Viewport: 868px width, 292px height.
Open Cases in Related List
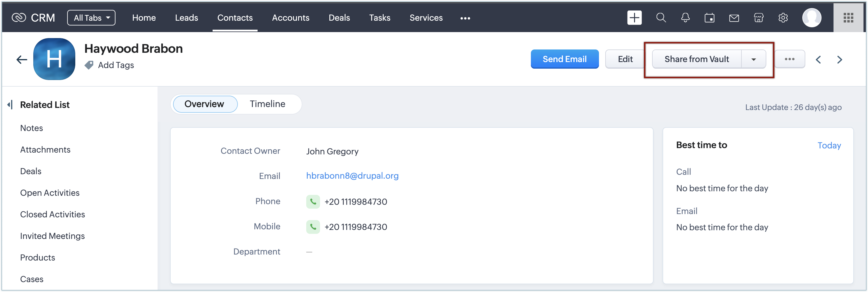32,279
